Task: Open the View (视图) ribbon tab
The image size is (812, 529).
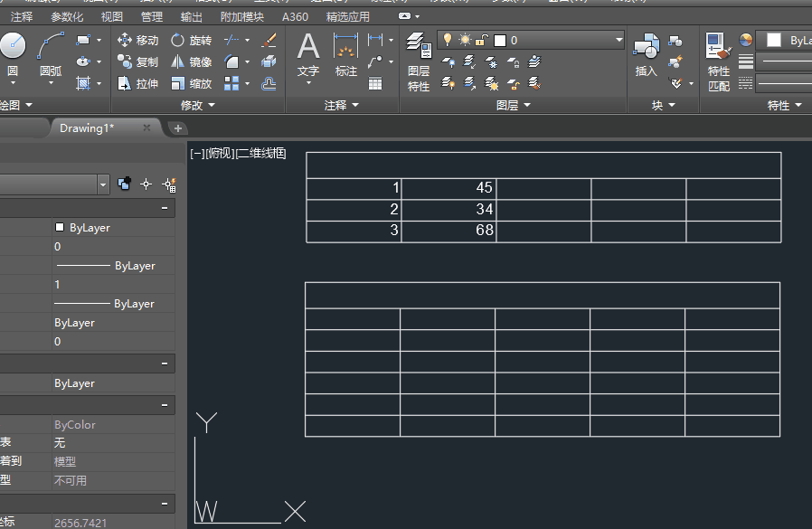Action: point(112,17)
